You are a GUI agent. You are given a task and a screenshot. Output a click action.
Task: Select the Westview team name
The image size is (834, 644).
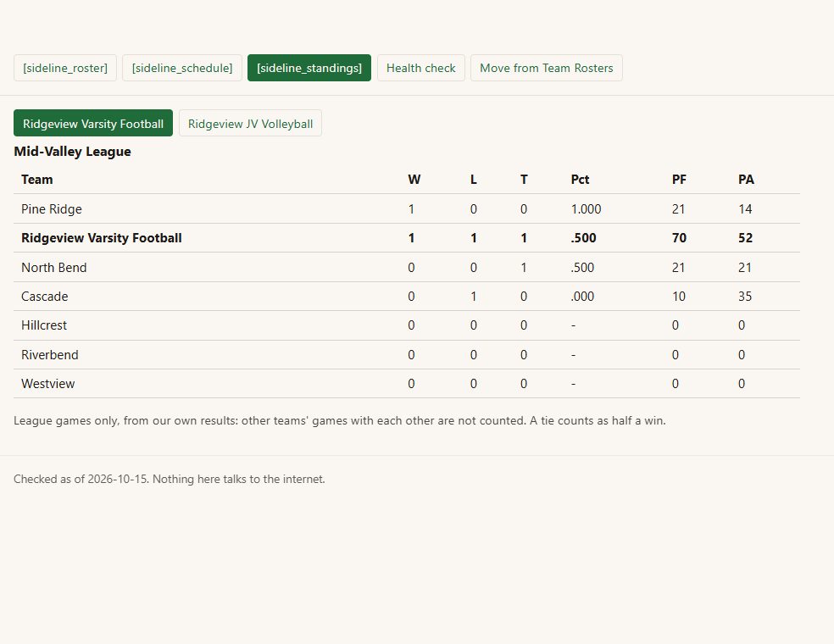click(x=47, y=383)
